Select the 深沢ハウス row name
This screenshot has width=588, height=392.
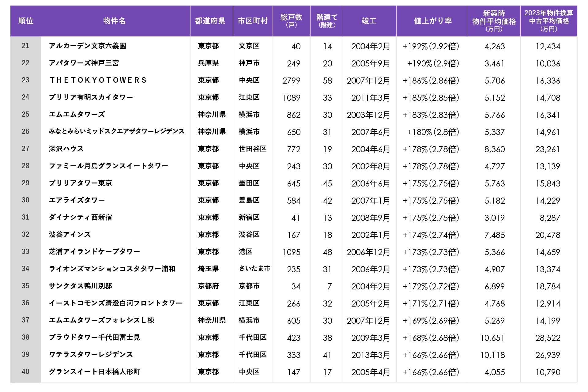66,149
